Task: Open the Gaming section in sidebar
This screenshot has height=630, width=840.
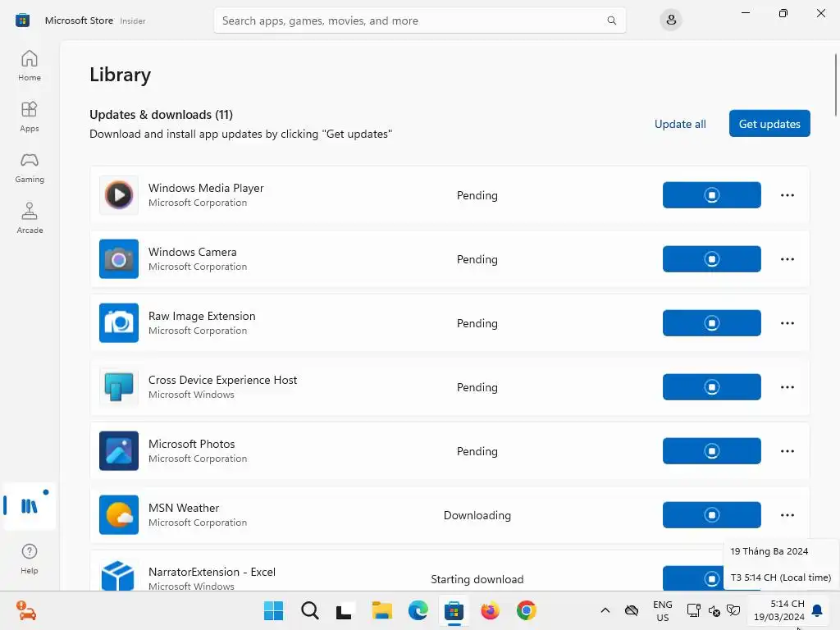Action: point(30,167)
